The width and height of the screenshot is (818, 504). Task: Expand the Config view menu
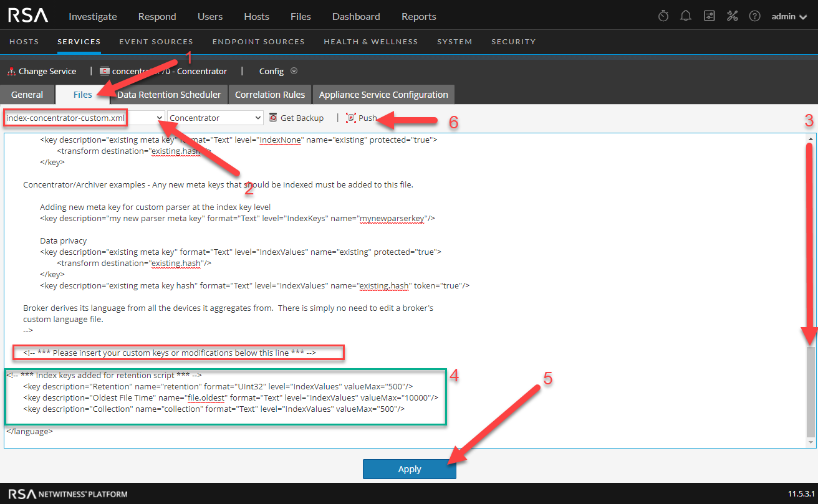point(294,71)
